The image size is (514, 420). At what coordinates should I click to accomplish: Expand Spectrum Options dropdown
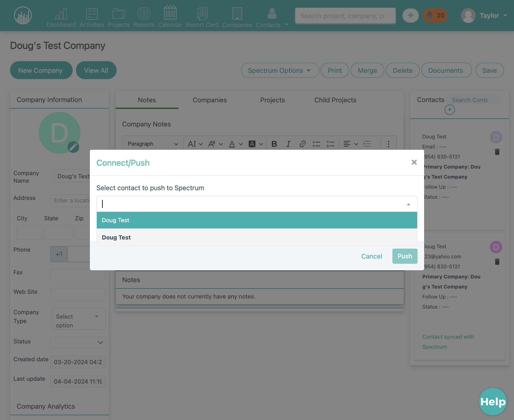pos(280,70)
